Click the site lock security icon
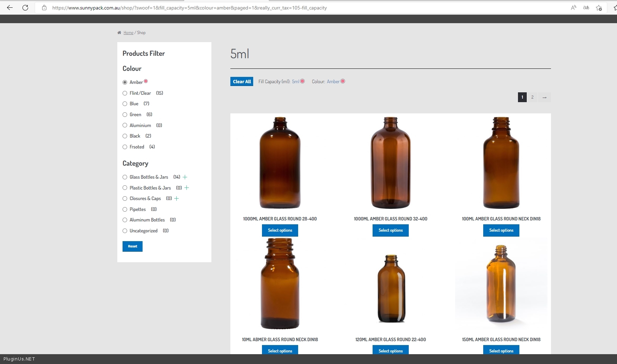This screenshot has height=364, width=617. click(44, 8)
